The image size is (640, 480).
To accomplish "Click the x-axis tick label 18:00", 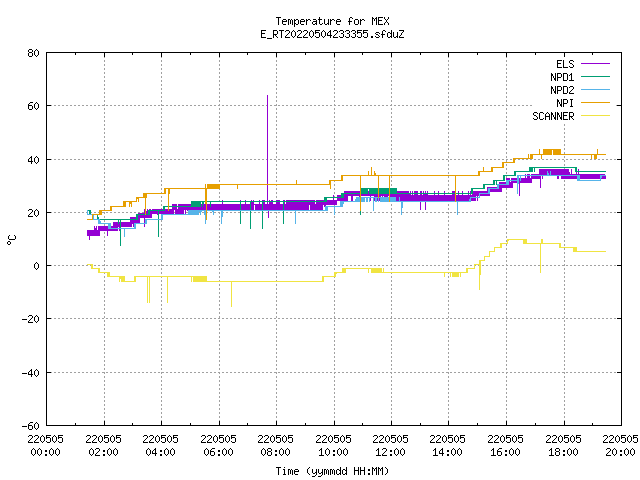I will coord(564,452).
